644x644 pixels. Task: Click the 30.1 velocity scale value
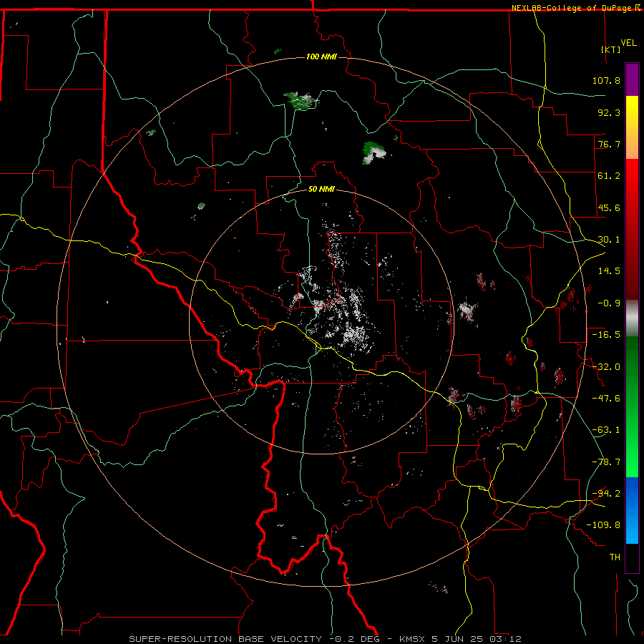coord(609,240)
